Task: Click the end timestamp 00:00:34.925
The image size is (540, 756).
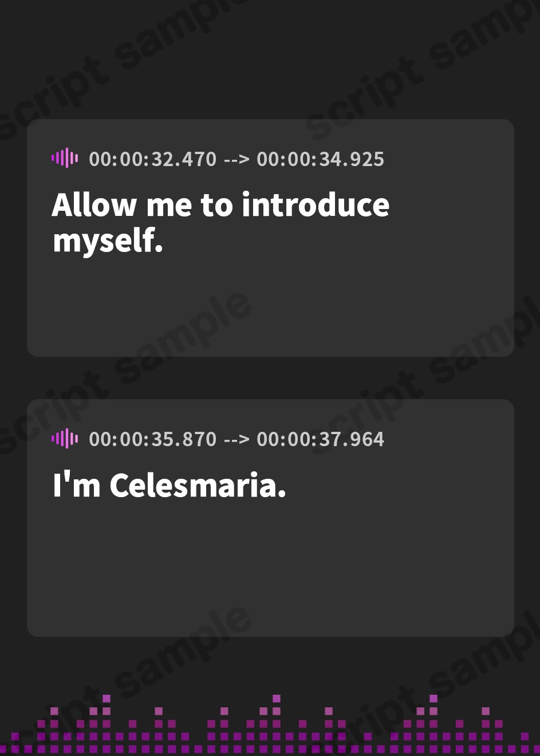Action: pos(320,159)
